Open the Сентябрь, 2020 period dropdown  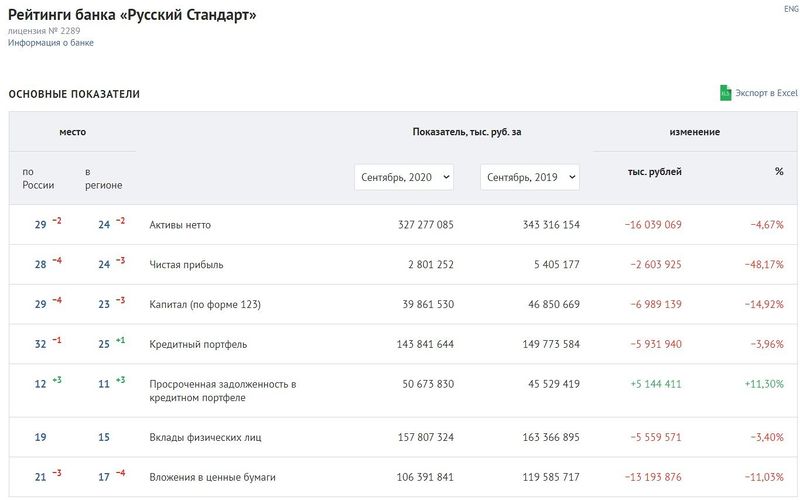(404, 177)
